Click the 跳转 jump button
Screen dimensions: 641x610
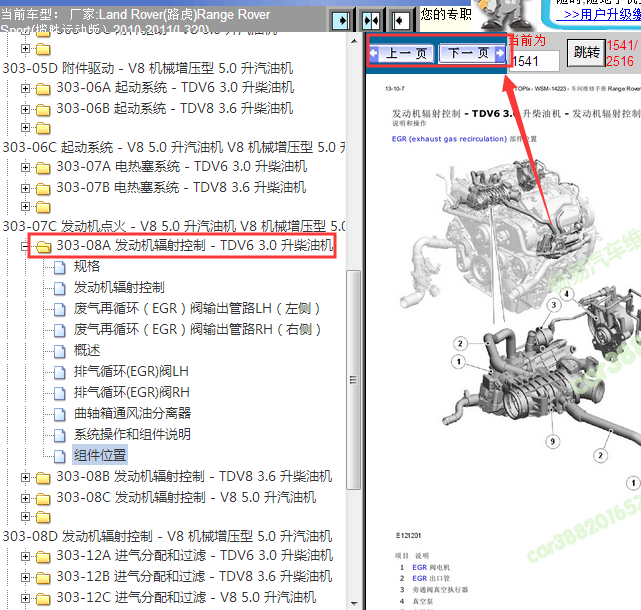tap(586, 52)
